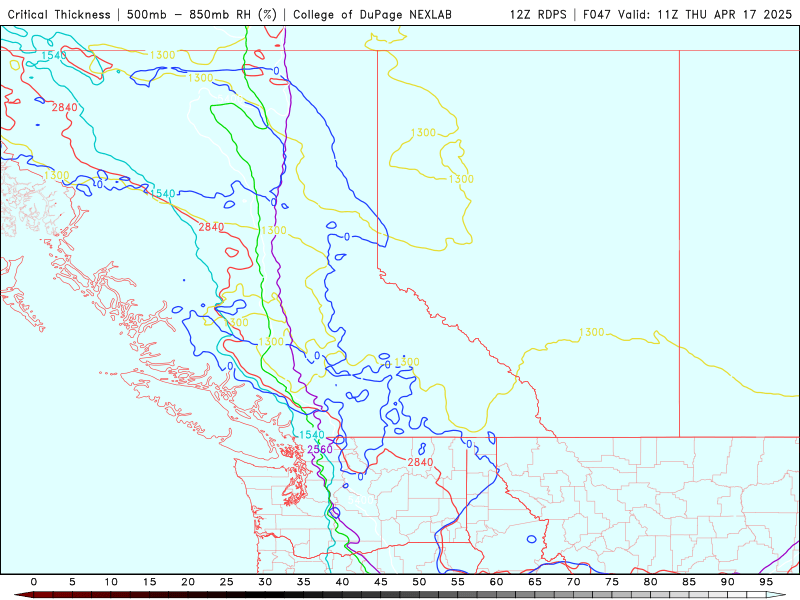This screenshot has width=800, height=600.
Task: Click the '40' tick label on the color scale
Action: click(342, 582)
